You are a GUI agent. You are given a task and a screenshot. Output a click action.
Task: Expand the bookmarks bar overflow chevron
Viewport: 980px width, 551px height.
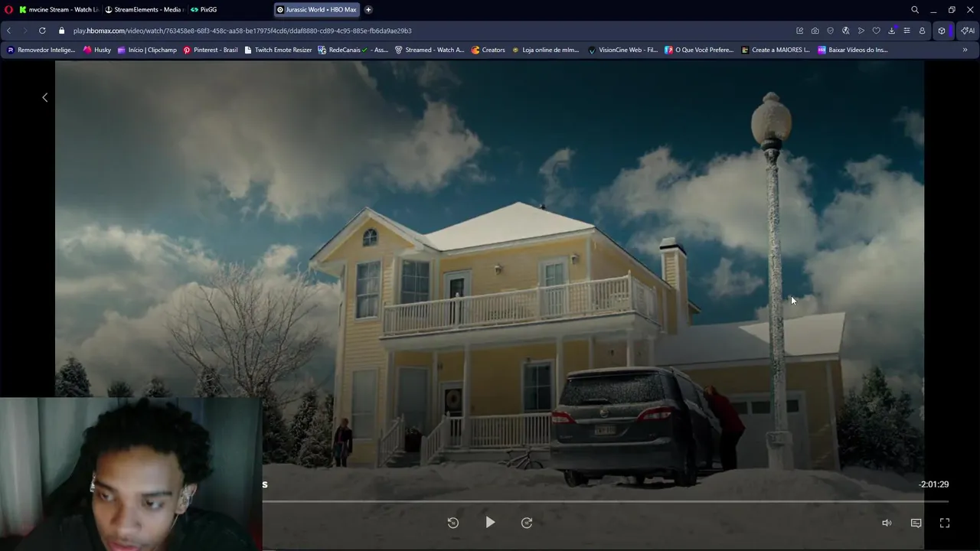click(965, 50)
